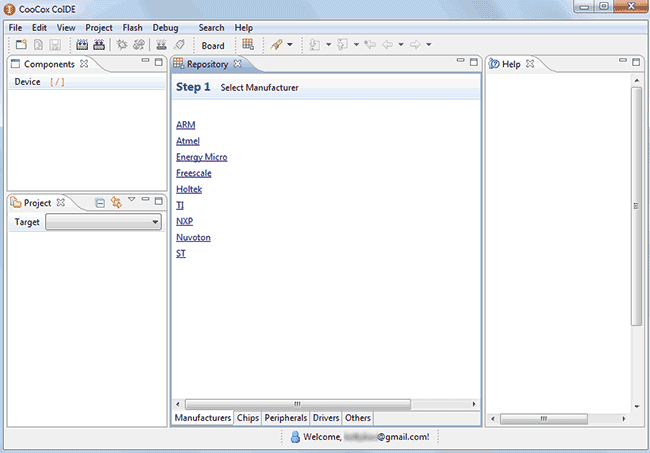Switch to the Peripherals tab
650x453 pixels.
coord(286,418)
